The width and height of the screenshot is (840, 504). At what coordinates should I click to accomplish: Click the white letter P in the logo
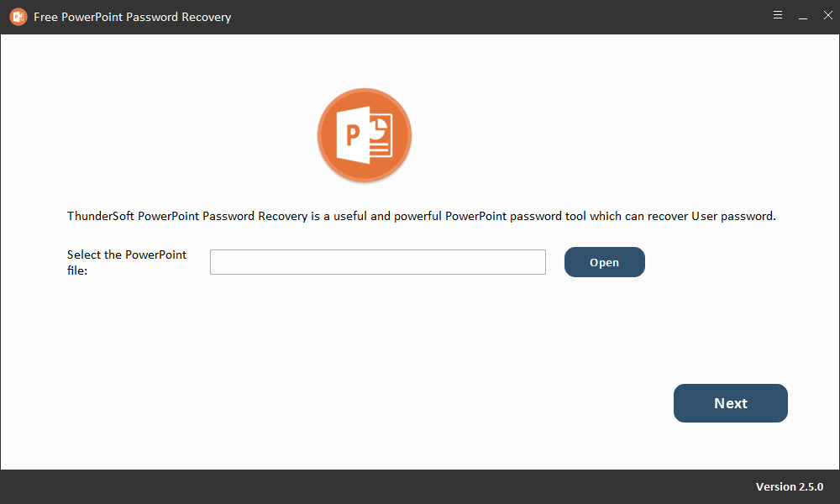coord(352,134)
